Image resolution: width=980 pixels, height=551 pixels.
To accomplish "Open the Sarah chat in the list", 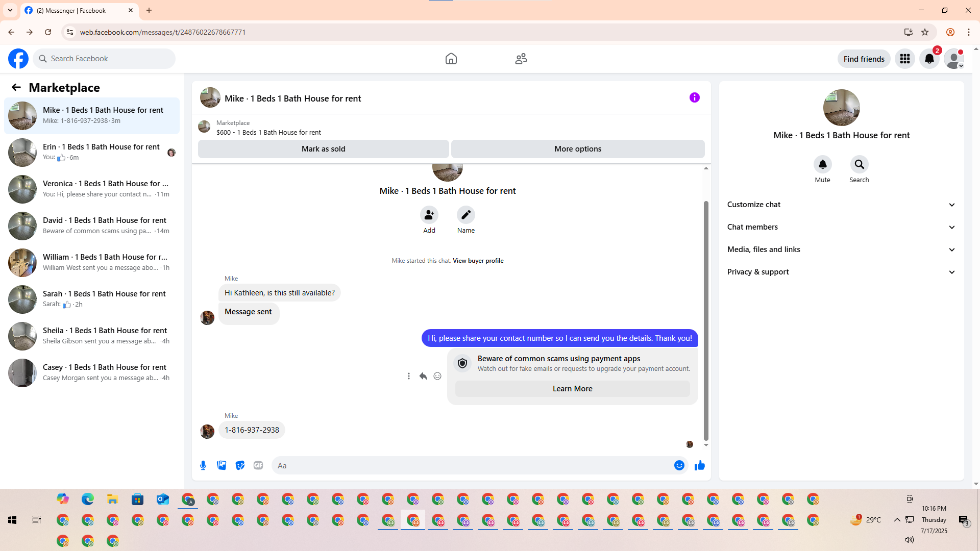I will 92,299.
